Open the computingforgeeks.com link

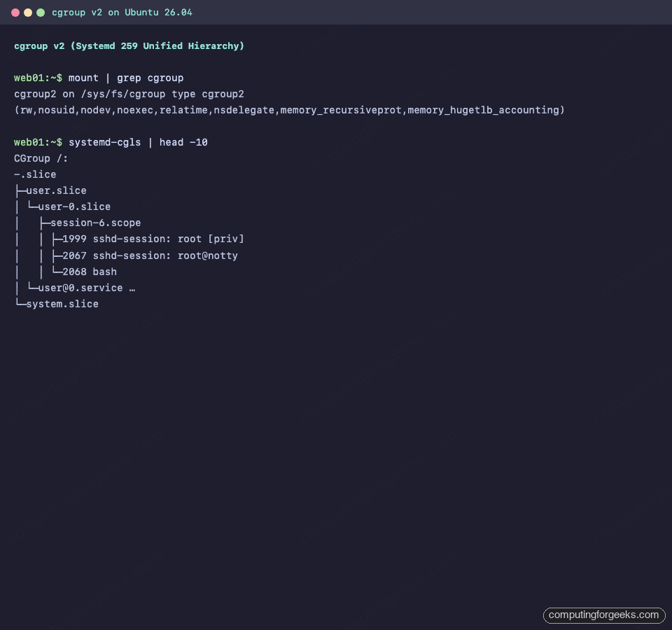(603, 615)
